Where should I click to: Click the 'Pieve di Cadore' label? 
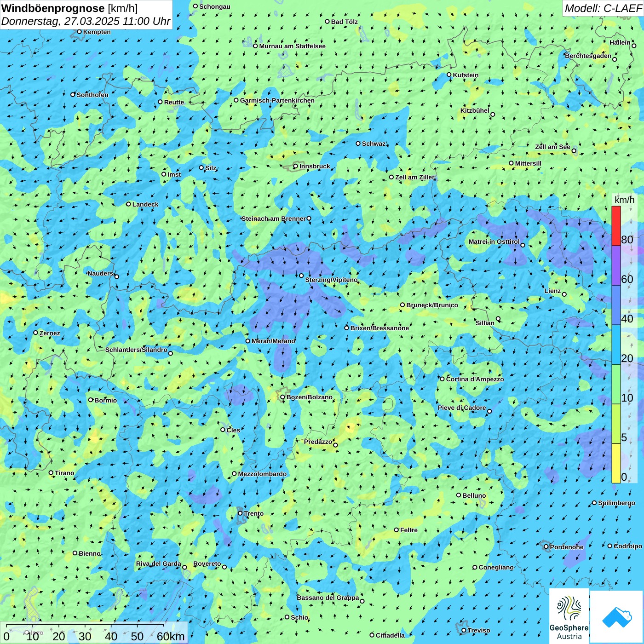tap(462, 408)
